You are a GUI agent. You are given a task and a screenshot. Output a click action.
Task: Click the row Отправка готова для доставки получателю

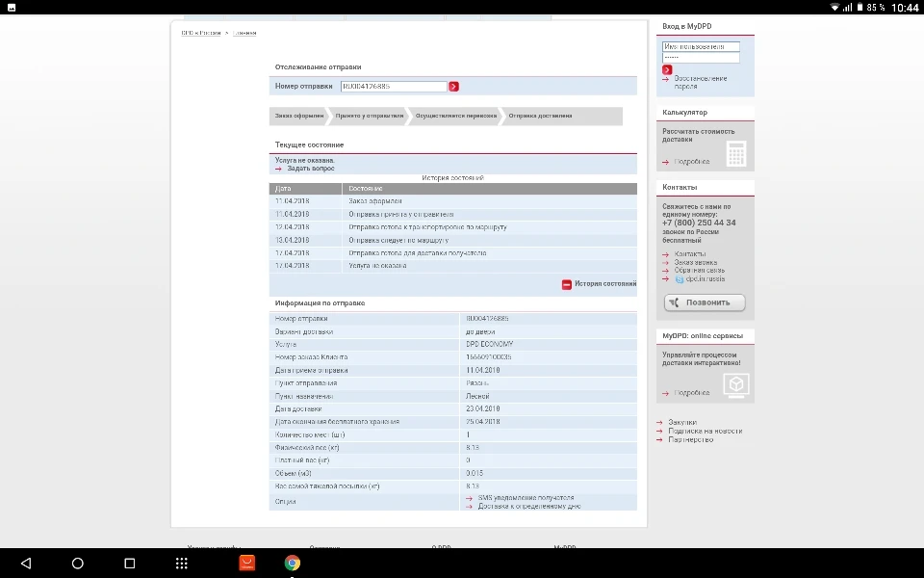(x=453, y=253)
